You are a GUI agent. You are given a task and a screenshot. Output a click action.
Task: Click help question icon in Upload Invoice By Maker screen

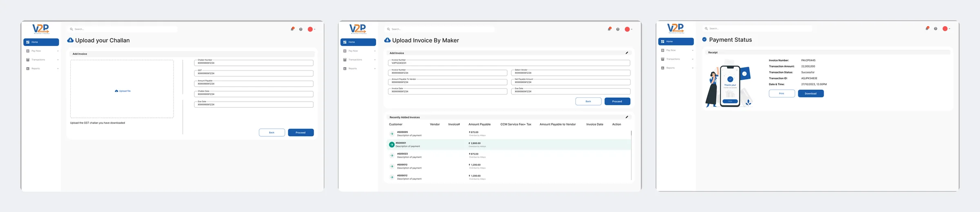click(618, 29)
